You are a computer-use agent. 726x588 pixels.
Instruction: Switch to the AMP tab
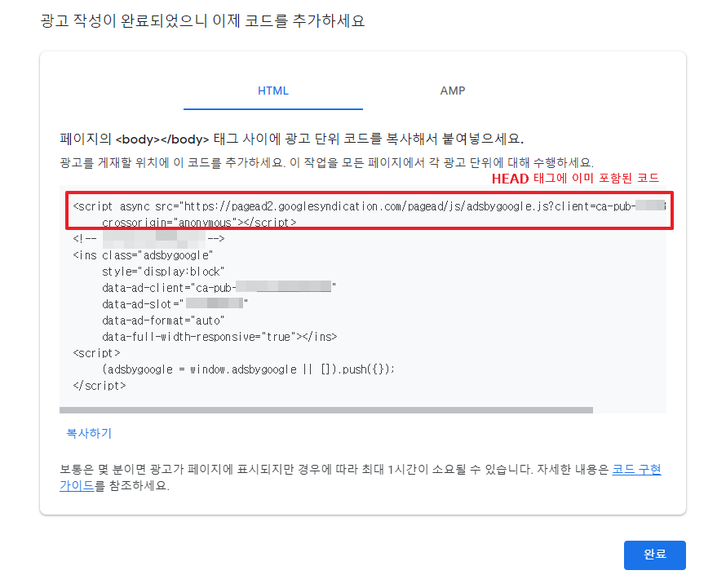coord(453,91)
